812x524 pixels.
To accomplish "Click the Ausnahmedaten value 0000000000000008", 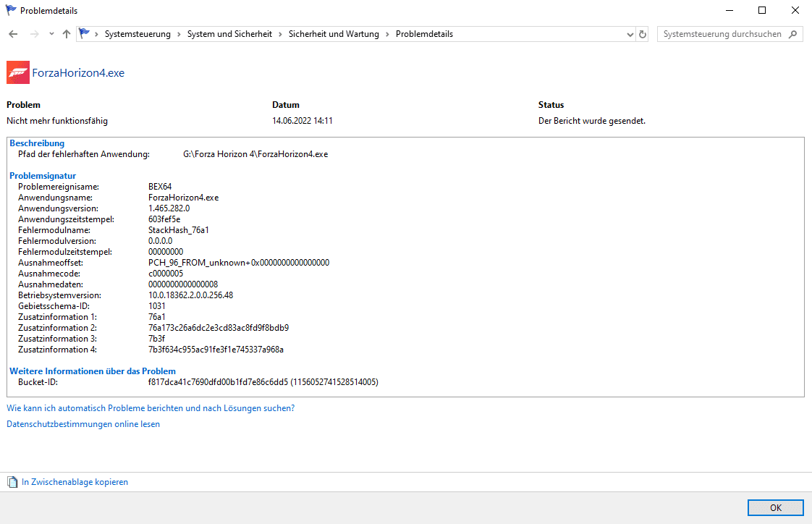I will tap(183, 284).
